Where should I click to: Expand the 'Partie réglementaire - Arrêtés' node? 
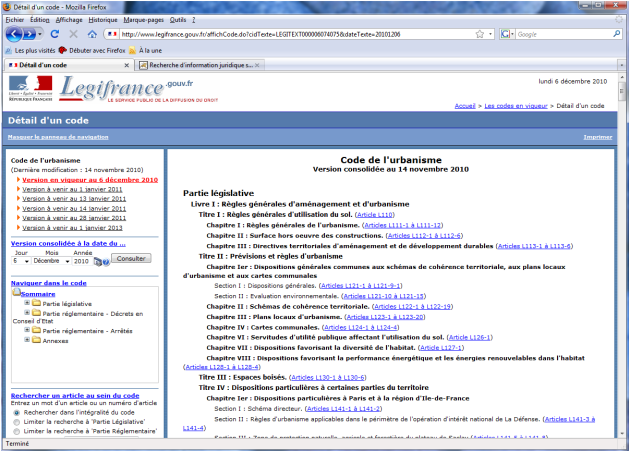(x=27, y=330)
